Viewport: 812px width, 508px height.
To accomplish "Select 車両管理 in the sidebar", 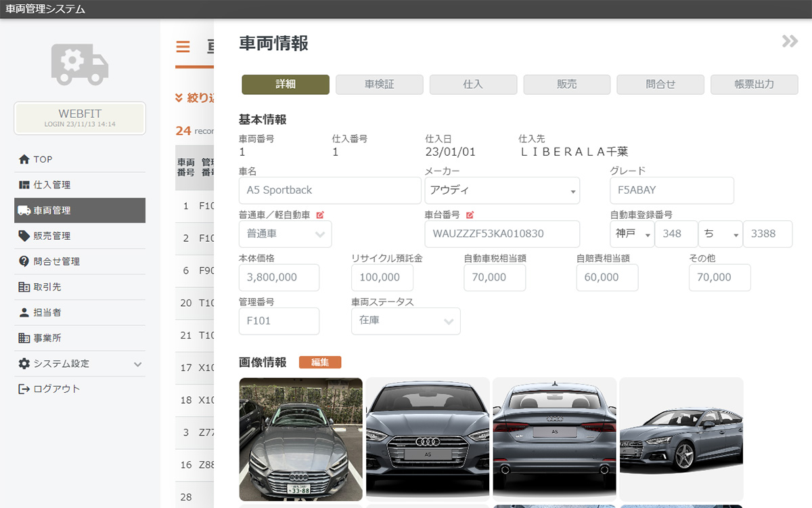I will [x=80, y=211].
